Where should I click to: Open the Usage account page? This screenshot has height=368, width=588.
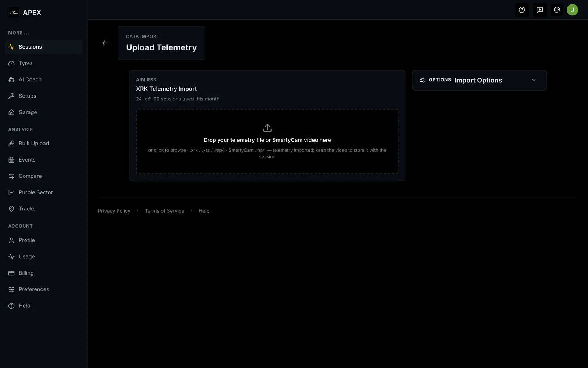tap(44, 256)
